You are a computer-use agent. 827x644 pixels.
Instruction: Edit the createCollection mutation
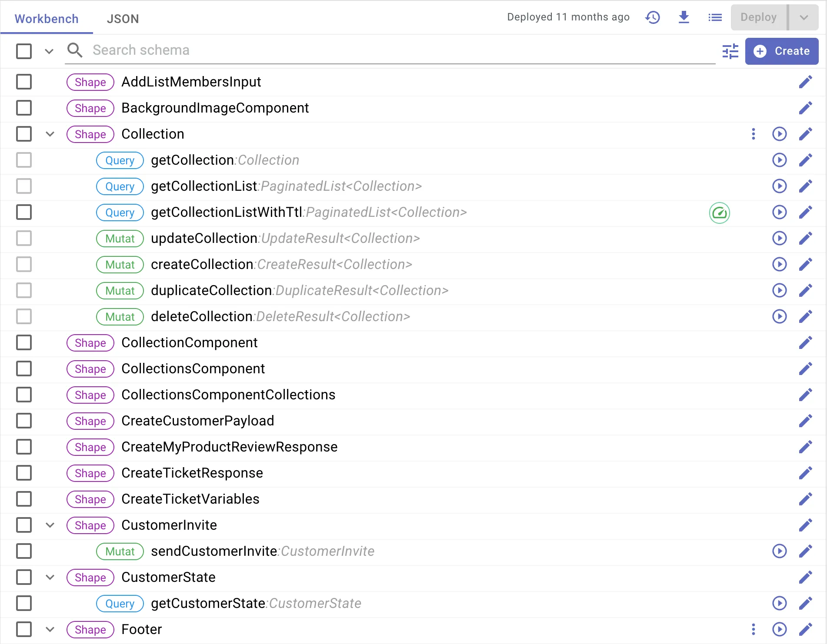pyautogui.click(x=806, y=264)
